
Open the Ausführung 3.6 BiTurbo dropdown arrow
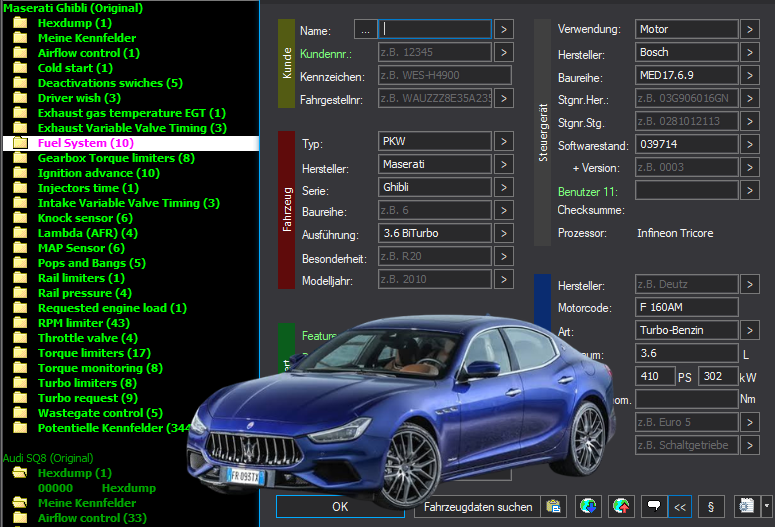point(503,233)
